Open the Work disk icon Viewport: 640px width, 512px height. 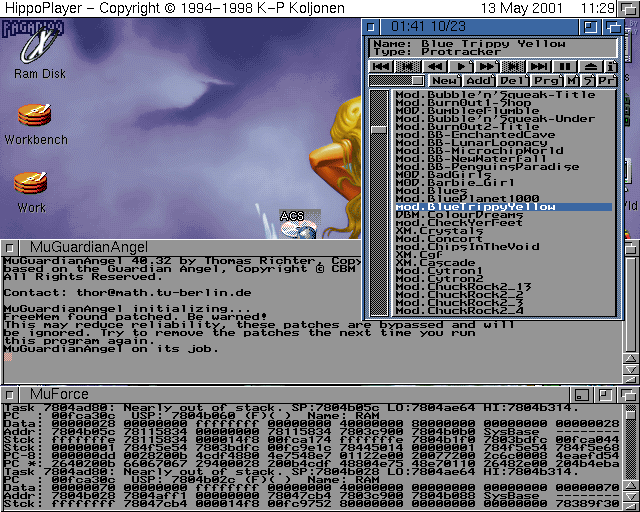coord(31,192)
